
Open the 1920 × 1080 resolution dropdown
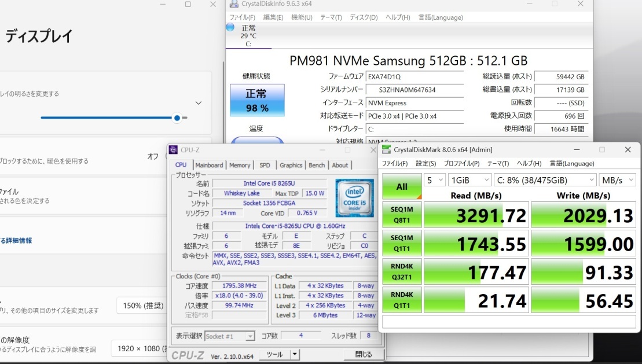139,348
